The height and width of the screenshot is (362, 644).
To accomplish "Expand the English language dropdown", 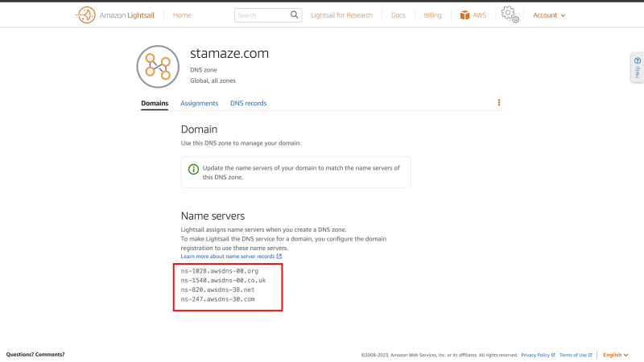I will coord(616,355).
